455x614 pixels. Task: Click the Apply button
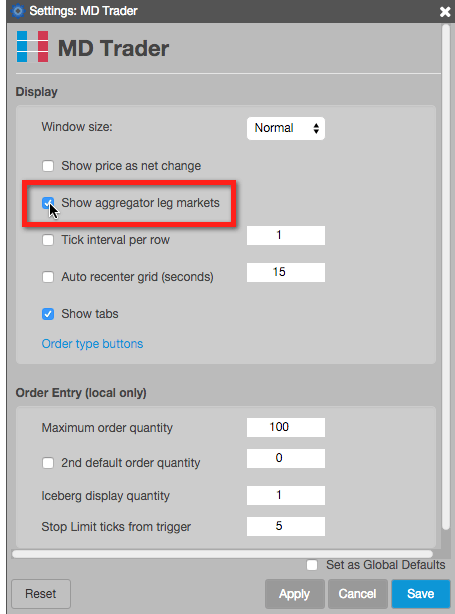pyautogui.click(x=294, y=594)
